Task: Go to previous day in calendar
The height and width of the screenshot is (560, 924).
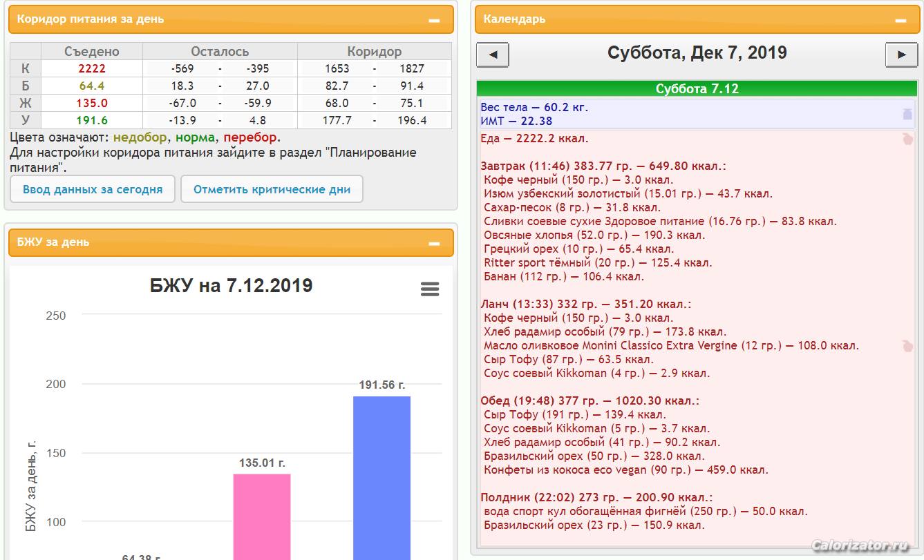Action: click(493, 55)
